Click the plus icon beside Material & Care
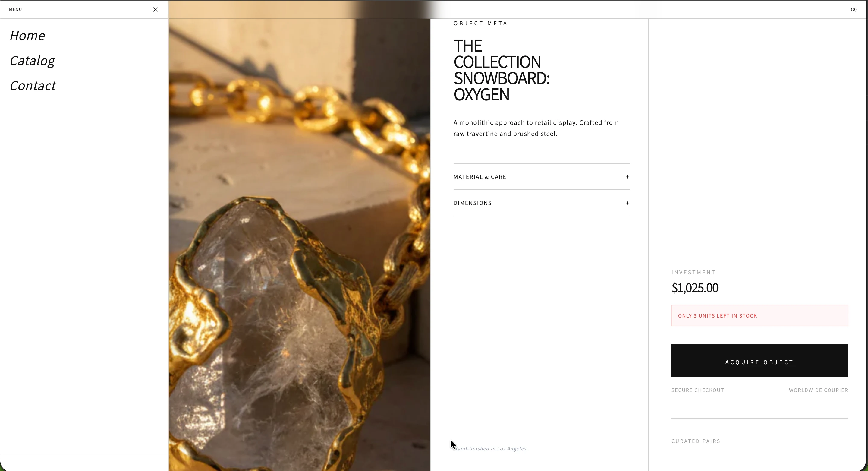Screen dimensions: 868x471 click(x=627, y=177)
